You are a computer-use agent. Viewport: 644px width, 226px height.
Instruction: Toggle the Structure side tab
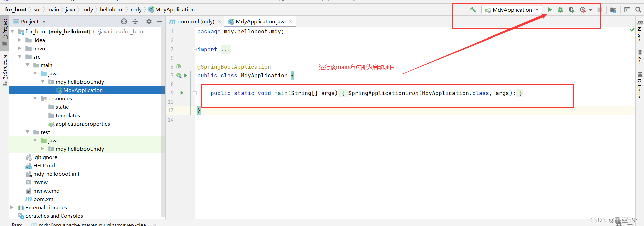5,70
